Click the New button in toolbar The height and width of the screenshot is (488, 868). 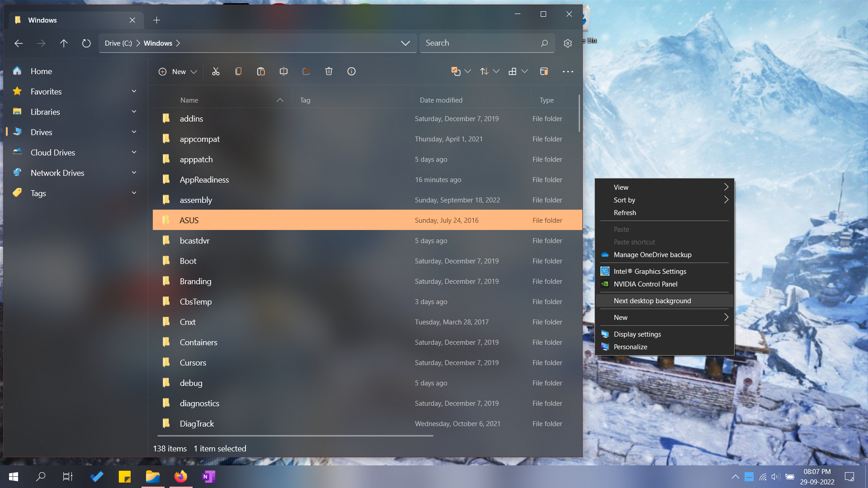tap(178, 71)
